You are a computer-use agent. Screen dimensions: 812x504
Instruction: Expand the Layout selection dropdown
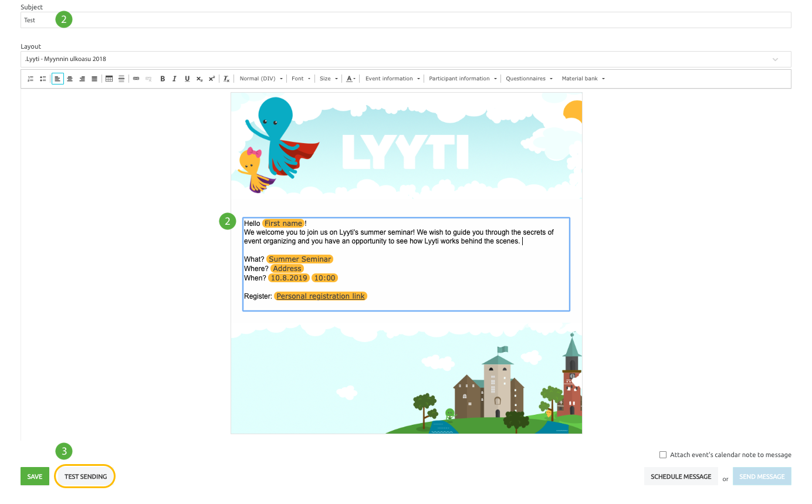coord(405,59)
